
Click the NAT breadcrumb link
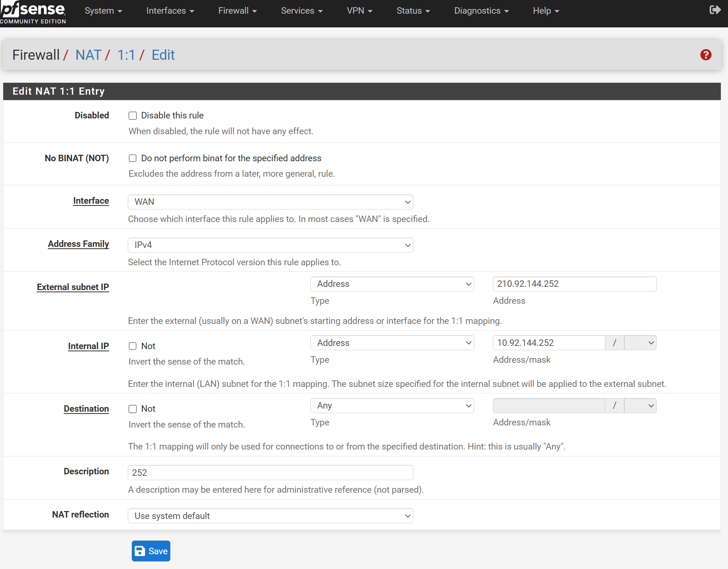coord(88,55)
